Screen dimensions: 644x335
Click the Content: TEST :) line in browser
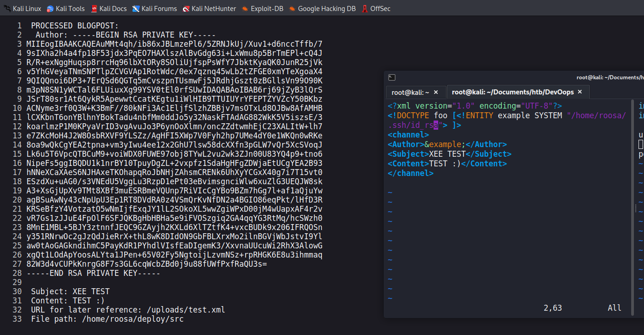68,301
